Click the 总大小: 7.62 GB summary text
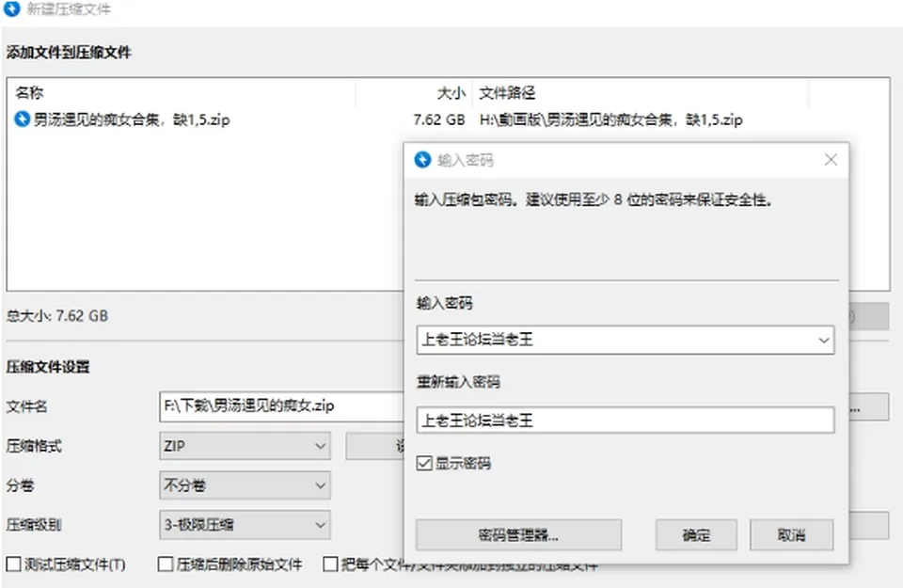The width and height of the screenshot is (903, 588). click(x=57, y=315)
